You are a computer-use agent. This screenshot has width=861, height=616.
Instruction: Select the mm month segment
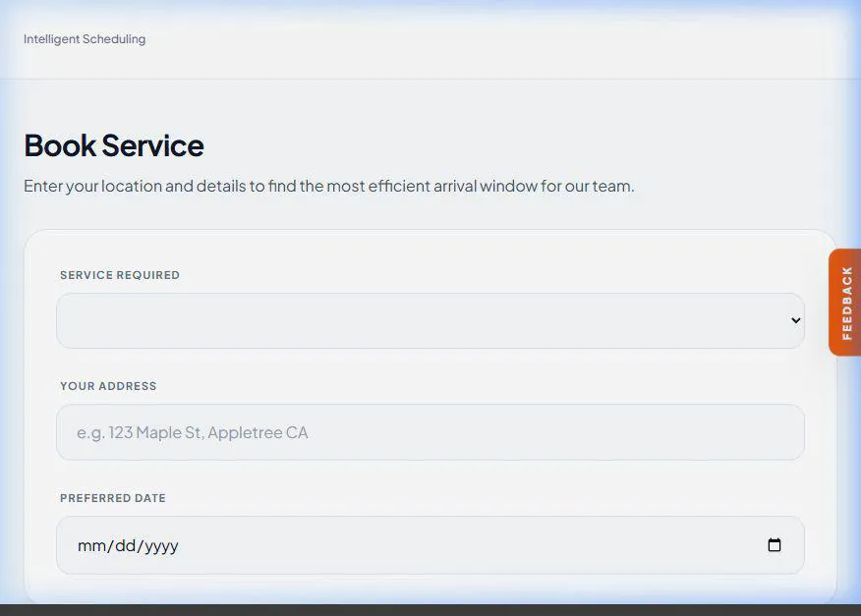92,546
